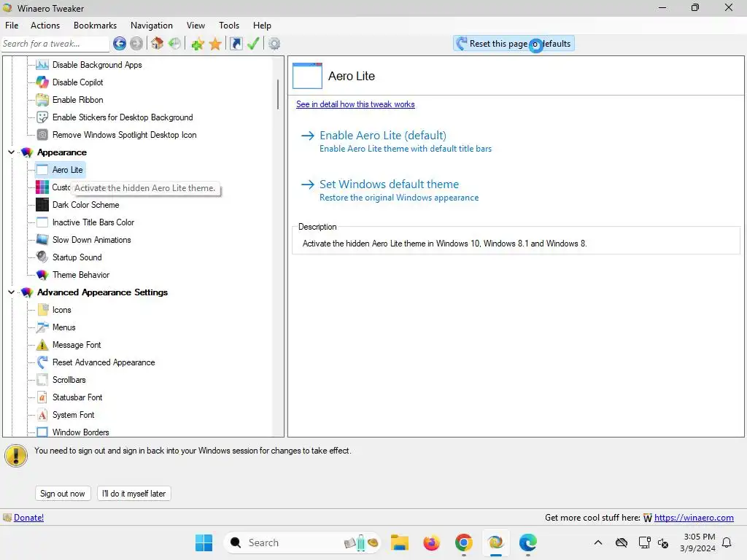
Task: Click the Search for a tweak field
Action: click(x=55, y=44)
